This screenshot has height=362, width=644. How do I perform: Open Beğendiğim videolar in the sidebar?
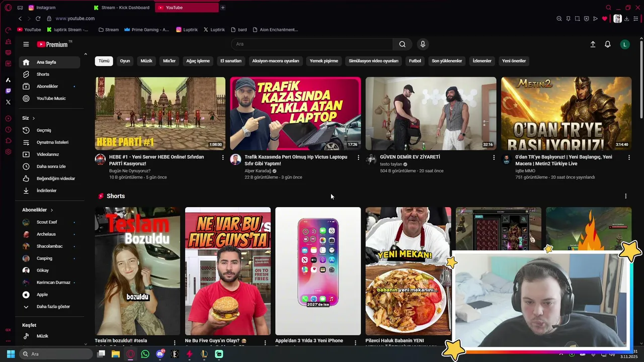49,178
